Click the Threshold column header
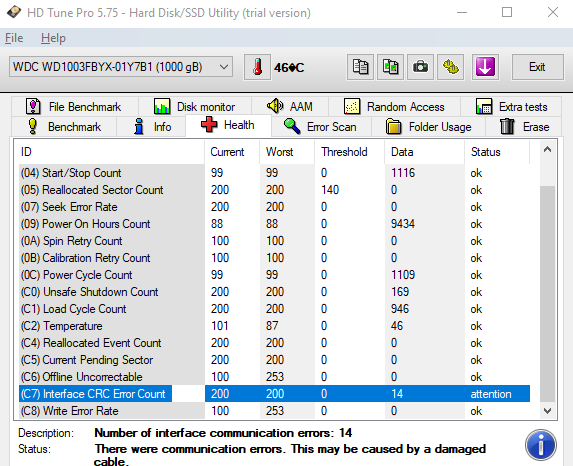The width and height of the screenshot is (573, 466). point(350,152)
